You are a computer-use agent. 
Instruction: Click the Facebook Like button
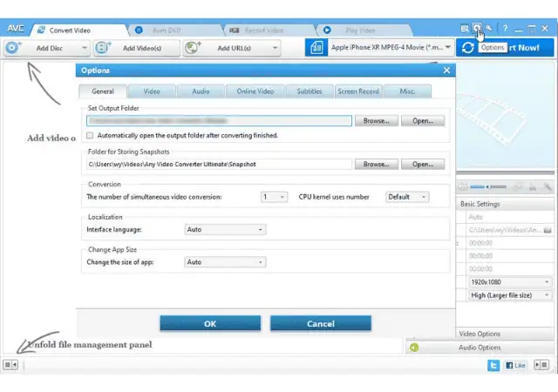click(x=515, y=365)
